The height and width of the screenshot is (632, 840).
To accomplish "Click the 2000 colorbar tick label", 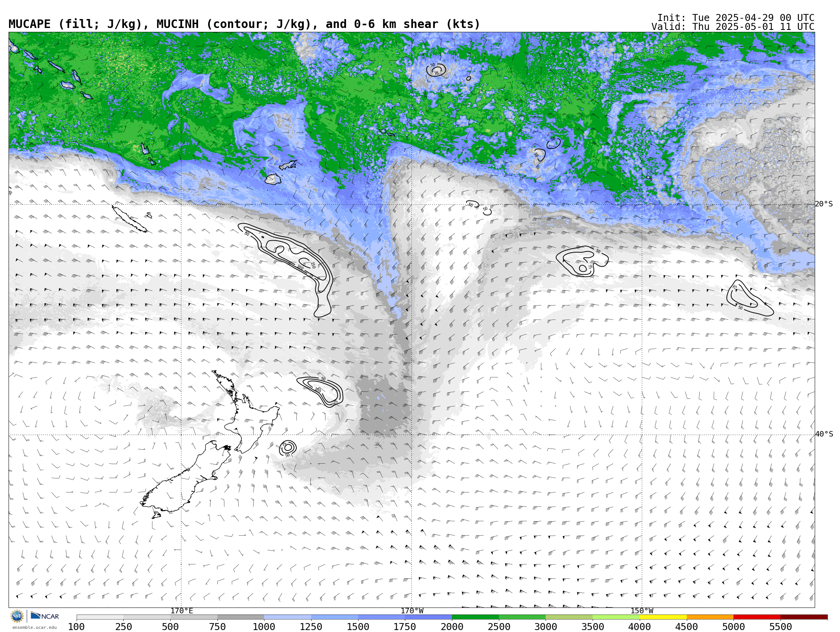I will pos(452,627).
